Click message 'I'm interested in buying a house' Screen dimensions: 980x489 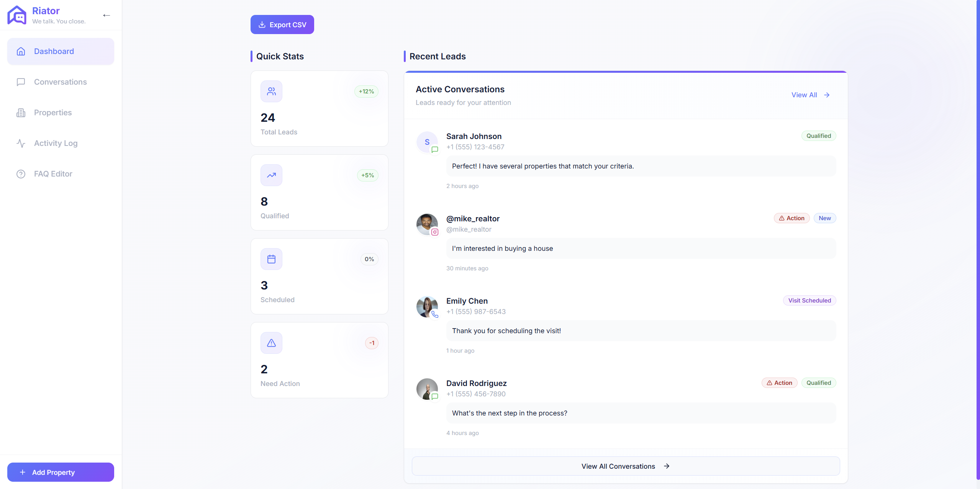tap(641, 249)
